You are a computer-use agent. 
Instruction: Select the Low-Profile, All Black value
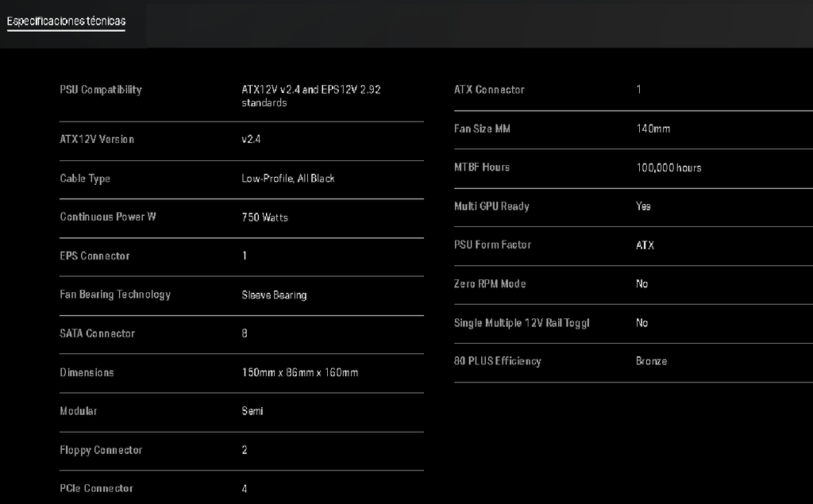(x=288, y=179)
